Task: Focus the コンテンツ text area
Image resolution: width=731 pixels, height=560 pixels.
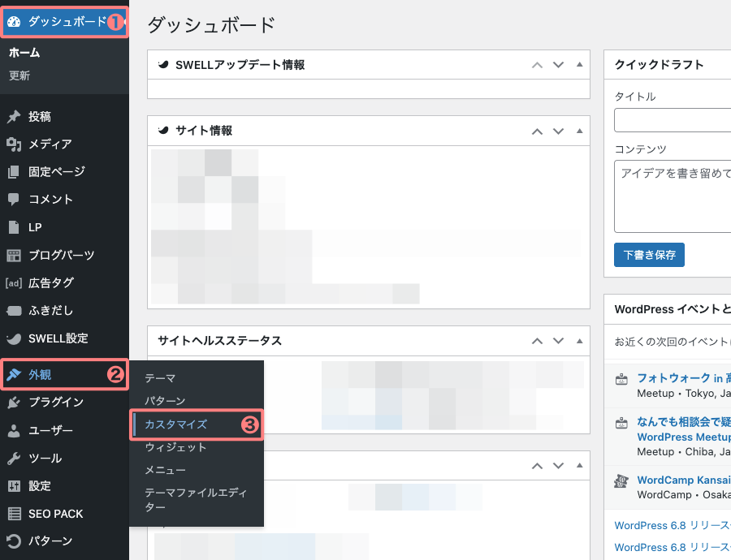Action: (673, 196)
